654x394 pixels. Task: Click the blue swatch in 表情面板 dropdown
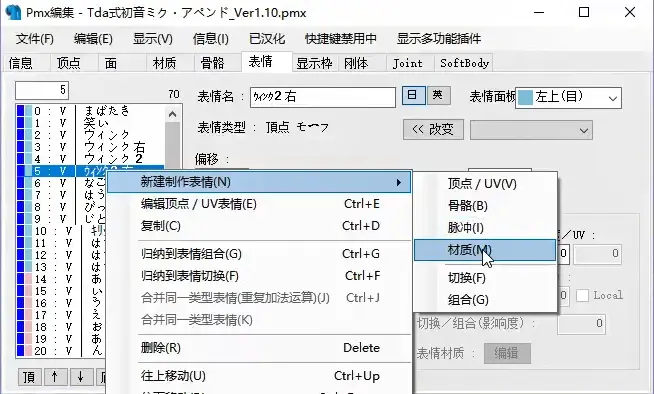click(x=526, y=98)
